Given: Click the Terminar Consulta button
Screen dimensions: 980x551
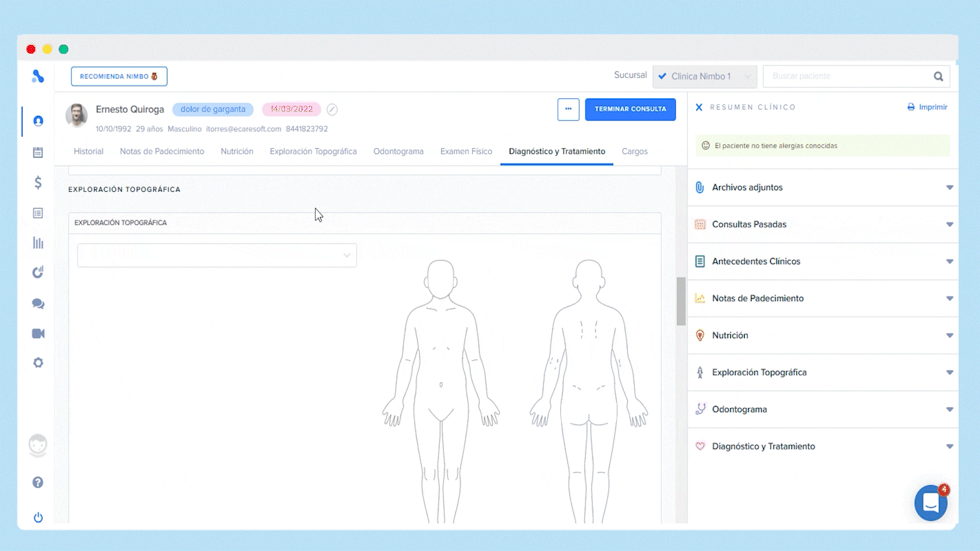Looking at the screenshot, I should [x=630, y=109].
